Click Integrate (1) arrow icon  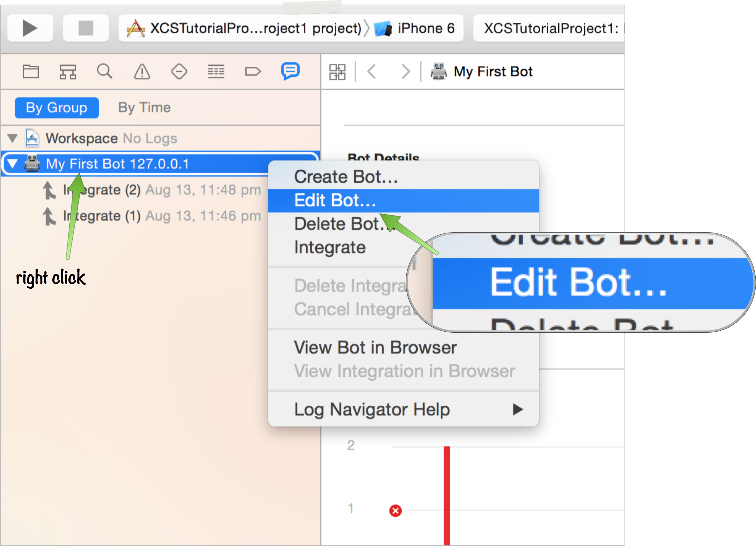[49, 216]
